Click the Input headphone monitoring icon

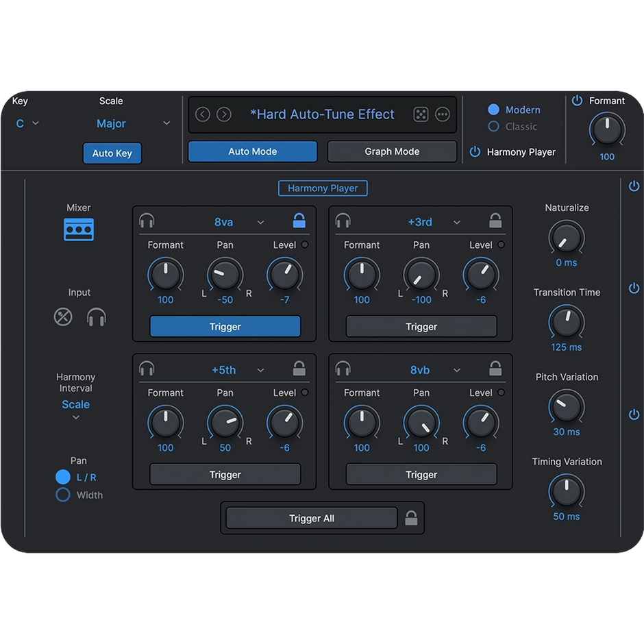click(96, 317)
